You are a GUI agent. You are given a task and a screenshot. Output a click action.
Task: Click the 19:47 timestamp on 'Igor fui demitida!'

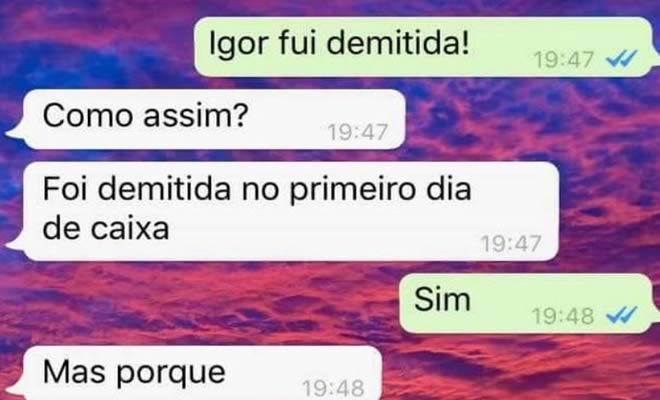pos(564,60)
